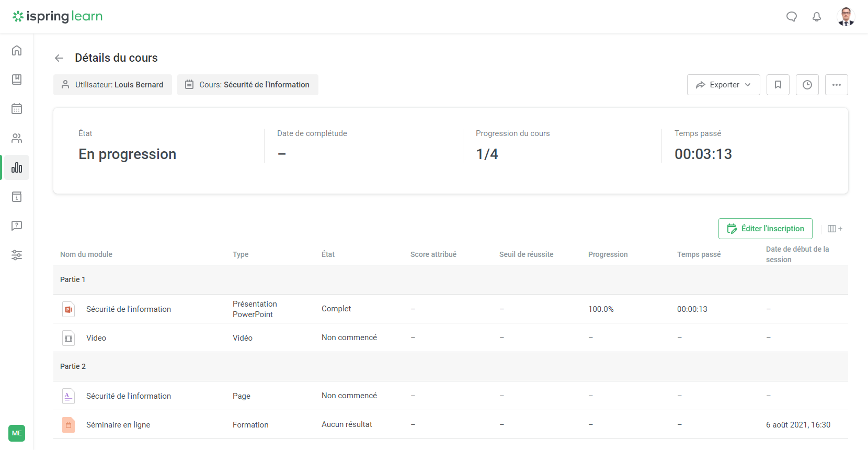This screenshot has width=868, height=450.
Task: Open the users icon in sidebar
Action: click(x=17, y=138)
